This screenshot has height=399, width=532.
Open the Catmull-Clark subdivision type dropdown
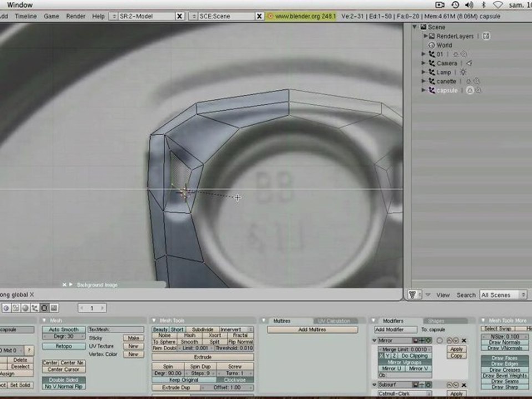click(x=405, y=394)
